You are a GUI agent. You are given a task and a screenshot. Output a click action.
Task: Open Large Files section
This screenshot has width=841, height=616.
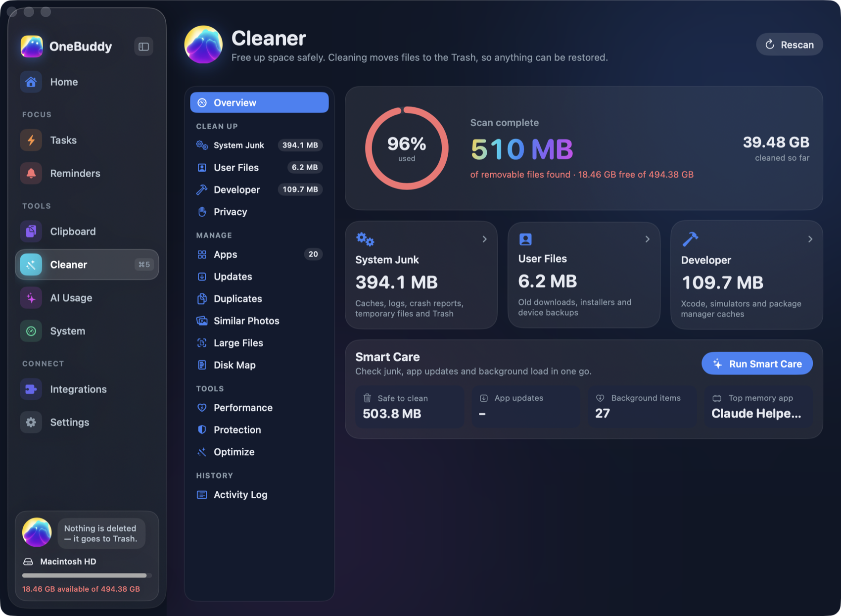pyautogui.click(x=259, y=343)
